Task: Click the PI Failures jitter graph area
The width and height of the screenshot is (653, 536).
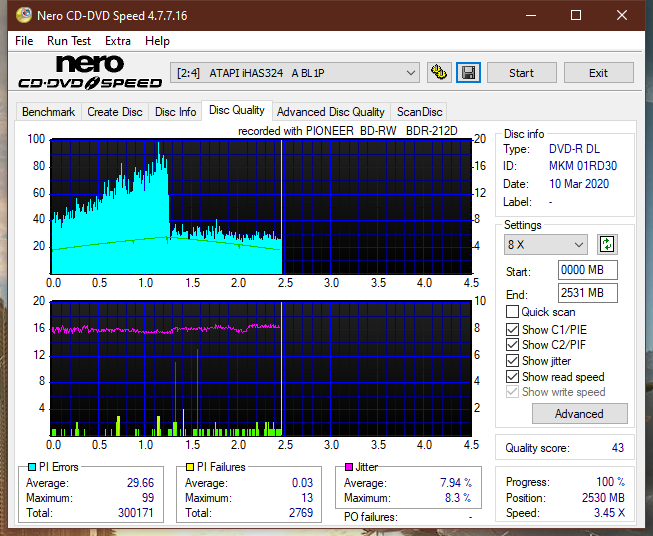Action: [261, 369]
